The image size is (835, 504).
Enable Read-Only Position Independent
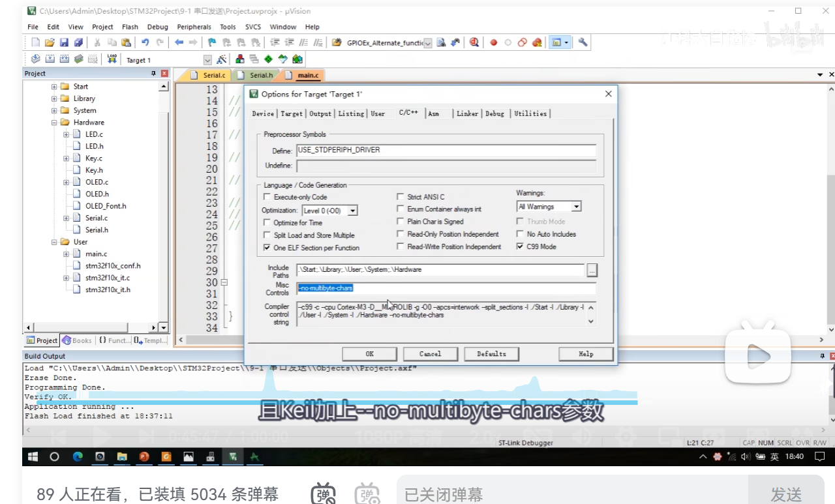(x=401, y=234)
